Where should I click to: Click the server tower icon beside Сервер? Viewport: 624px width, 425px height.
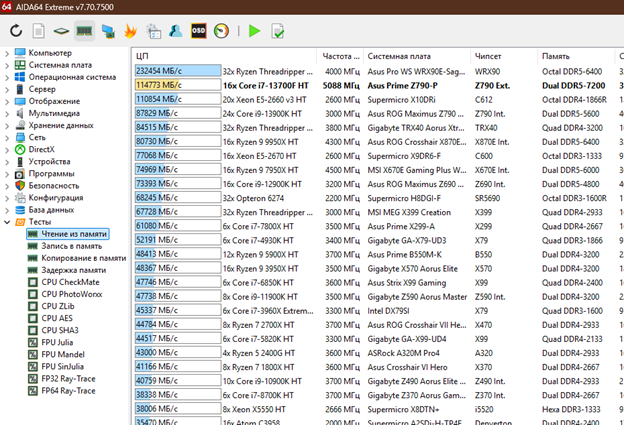pyautogui.click(x=20, y=89)
